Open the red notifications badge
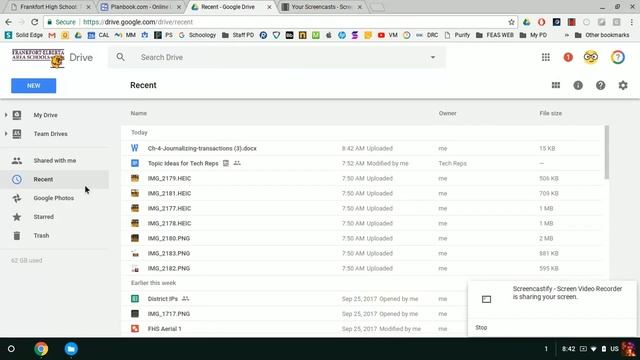This screenshot has height=360, width=640. coord(568,58)
